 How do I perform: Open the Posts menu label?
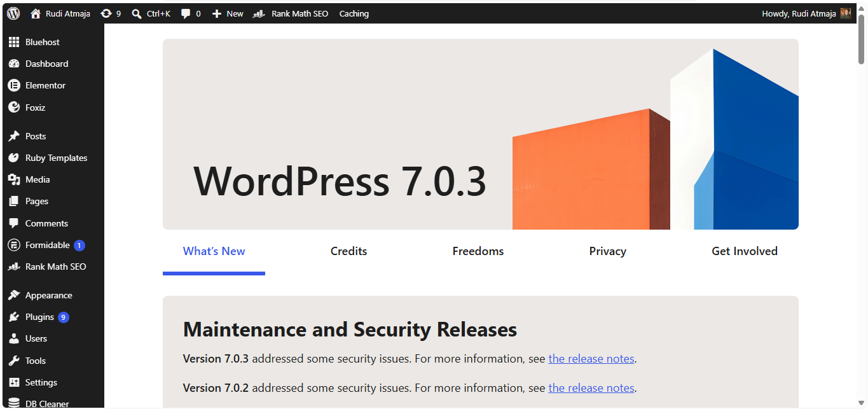pos(36,136)
